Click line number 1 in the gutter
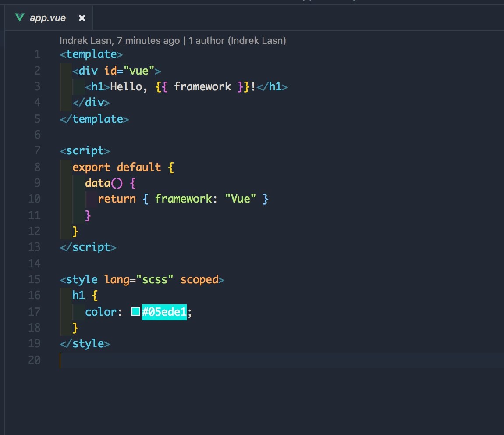This screenshot has height=435, width=504. coord(38,54)
